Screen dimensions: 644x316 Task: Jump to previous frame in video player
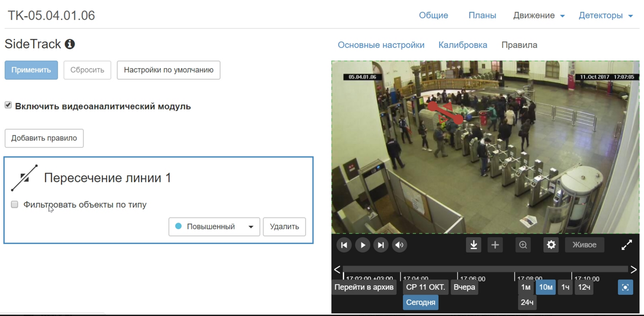pyautogui.click(x=344, y=245)
